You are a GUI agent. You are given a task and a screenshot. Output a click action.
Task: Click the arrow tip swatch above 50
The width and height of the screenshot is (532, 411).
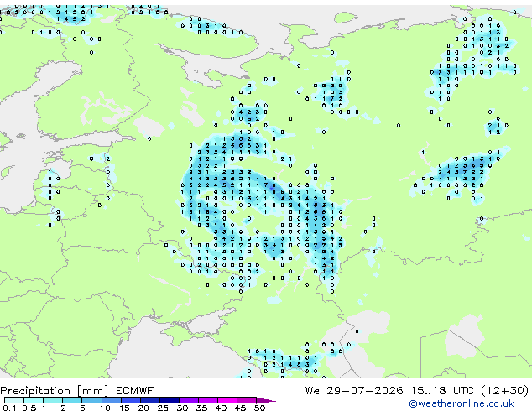[x=266, y=400]
